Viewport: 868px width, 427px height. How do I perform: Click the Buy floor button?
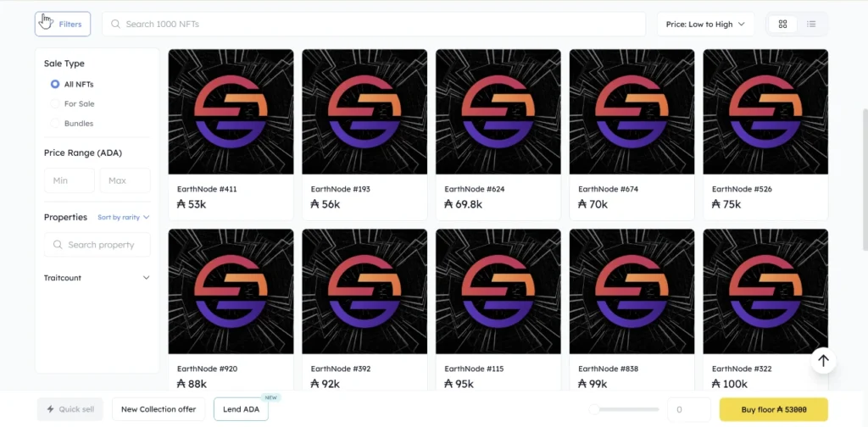[x=773, y=409]
